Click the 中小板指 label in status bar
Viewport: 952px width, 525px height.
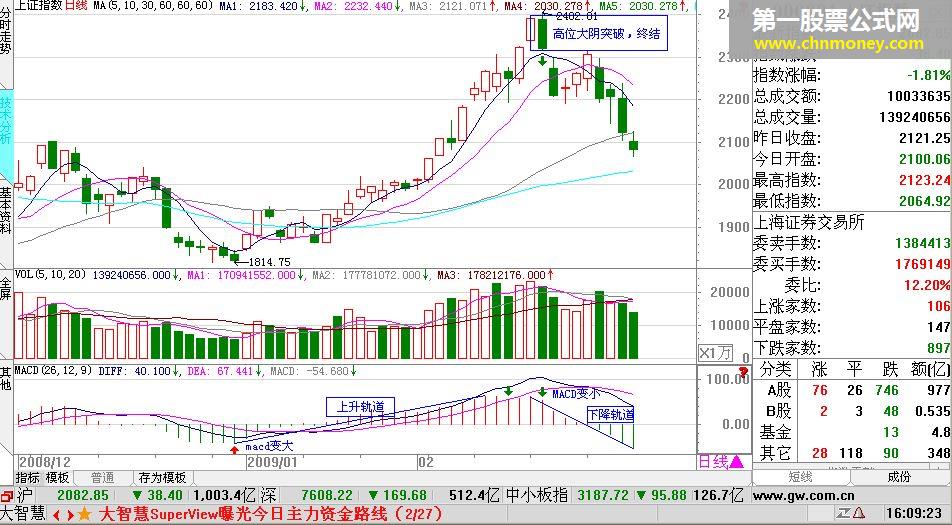(537, 496)
